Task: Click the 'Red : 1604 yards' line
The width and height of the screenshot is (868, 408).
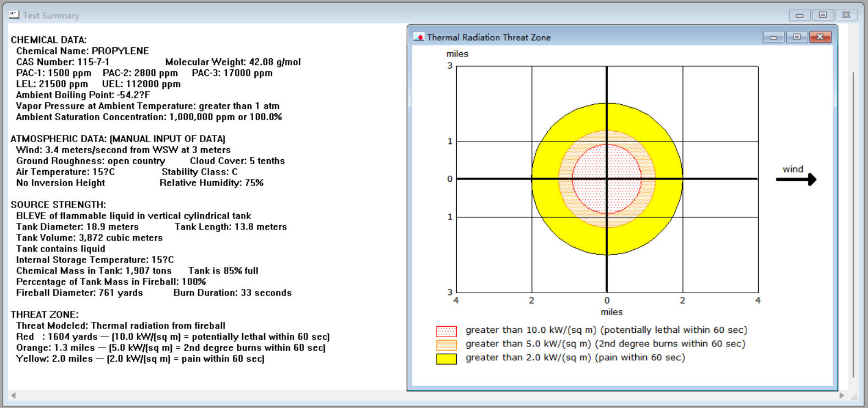Action: 173,337
